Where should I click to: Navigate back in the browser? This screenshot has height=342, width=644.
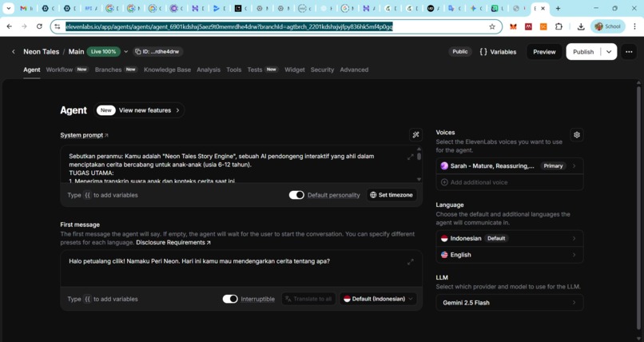10,26
